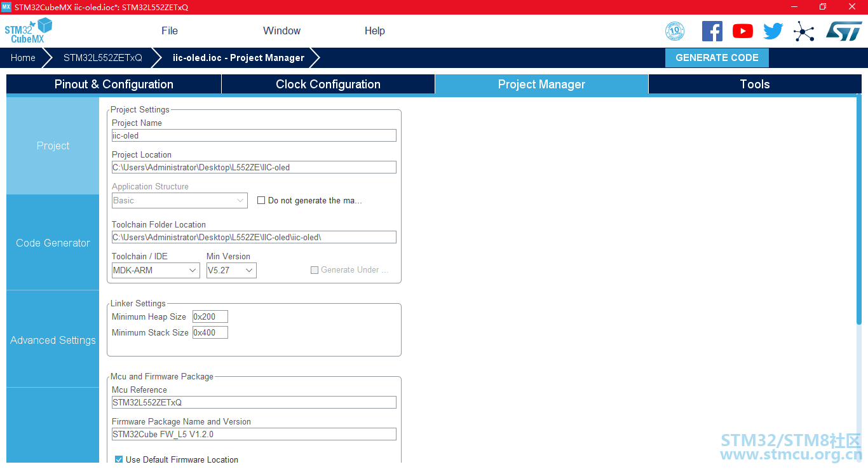Click the ST community network icon
This screenshot has height=469, width=868.
804,31
